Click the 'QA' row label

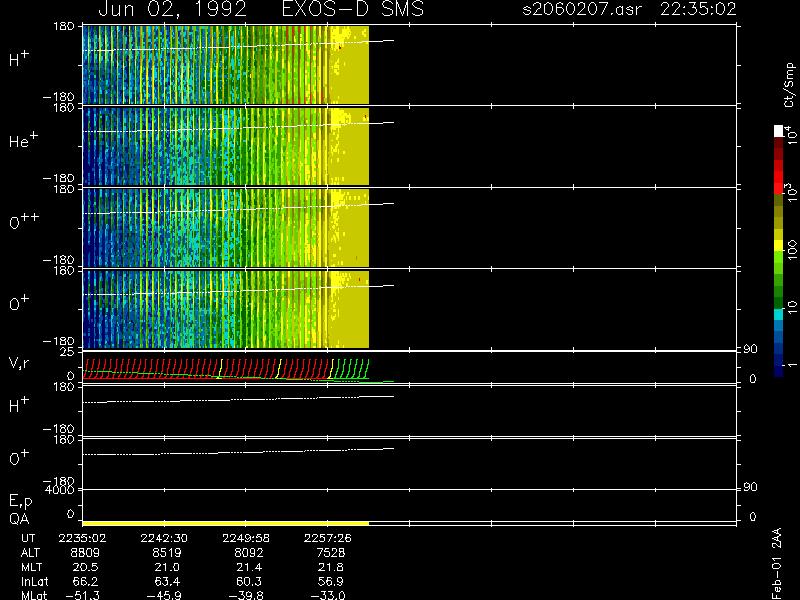(19, 519)
